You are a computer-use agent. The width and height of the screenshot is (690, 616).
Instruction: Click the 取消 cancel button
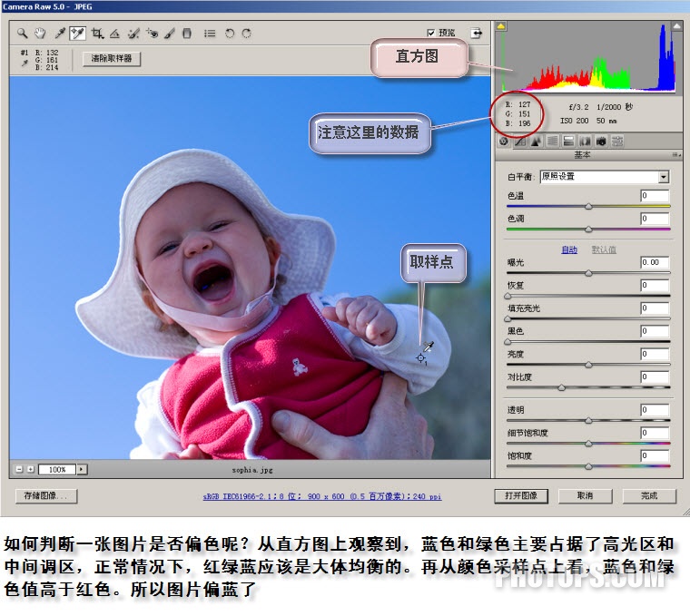585,495
